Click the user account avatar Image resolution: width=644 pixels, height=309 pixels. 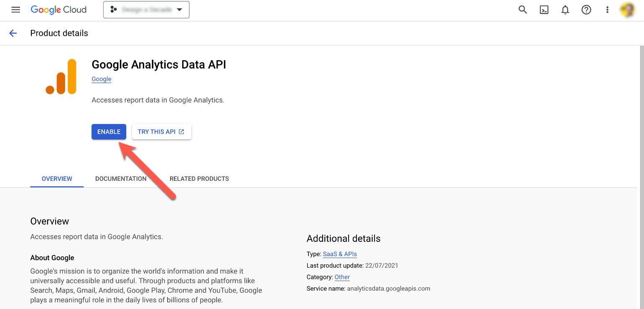(x=628, y=10)
